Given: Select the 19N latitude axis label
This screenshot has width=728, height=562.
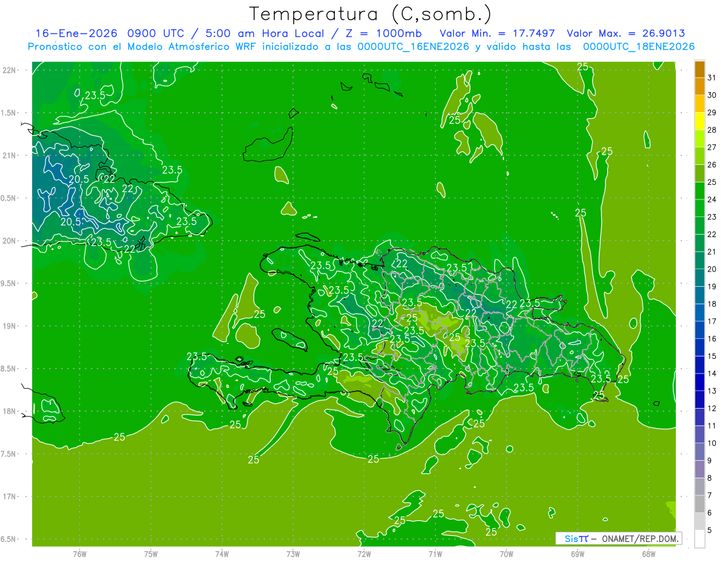Looking at the screenshot, I should pyautogui.click(x=10, y=326).
